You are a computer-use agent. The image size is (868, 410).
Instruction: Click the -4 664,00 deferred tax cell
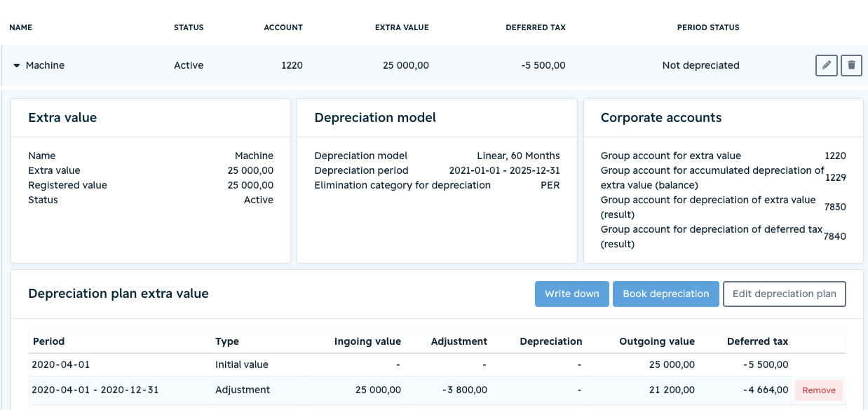(765, 390)
